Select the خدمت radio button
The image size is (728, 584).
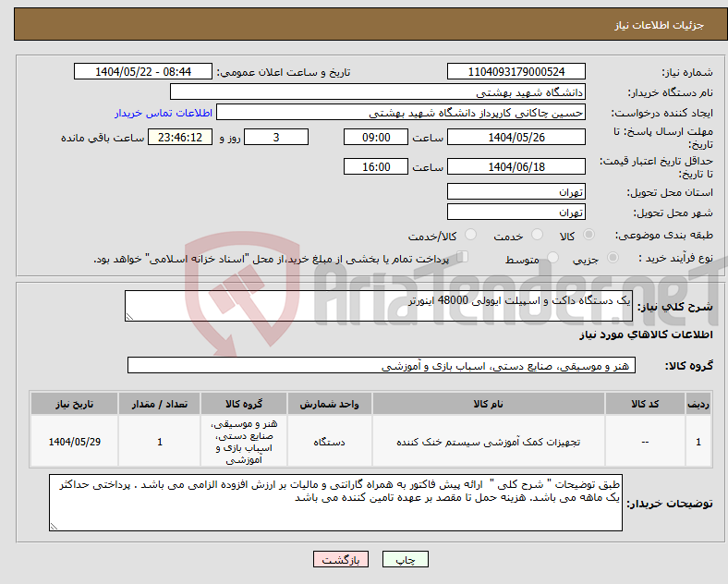pyautogui.click(x=537, y=235)
